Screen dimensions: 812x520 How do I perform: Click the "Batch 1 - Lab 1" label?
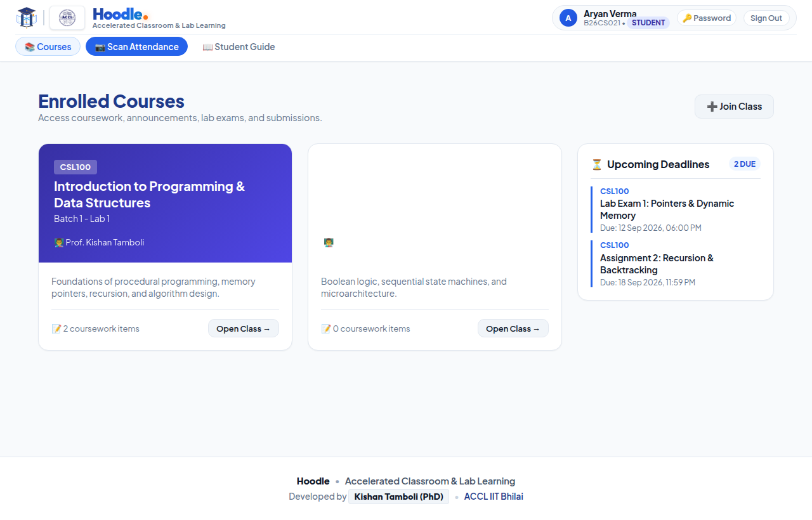[x=82, y=219]
